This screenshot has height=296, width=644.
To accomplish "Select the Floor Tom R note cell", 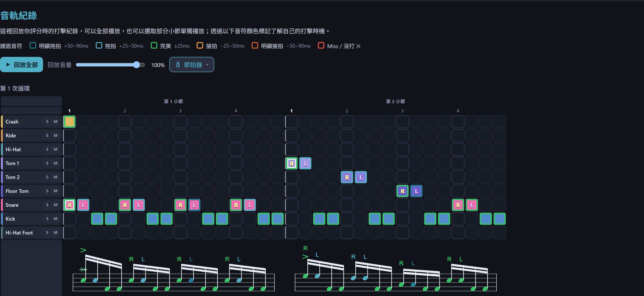I will pyautogui.click(x=402, y=191).
